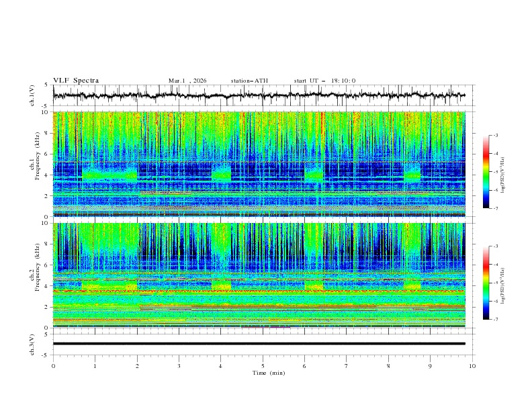532x411 pixels.
Task: Click the time axis tick label "7"
Action: (347, 366)
